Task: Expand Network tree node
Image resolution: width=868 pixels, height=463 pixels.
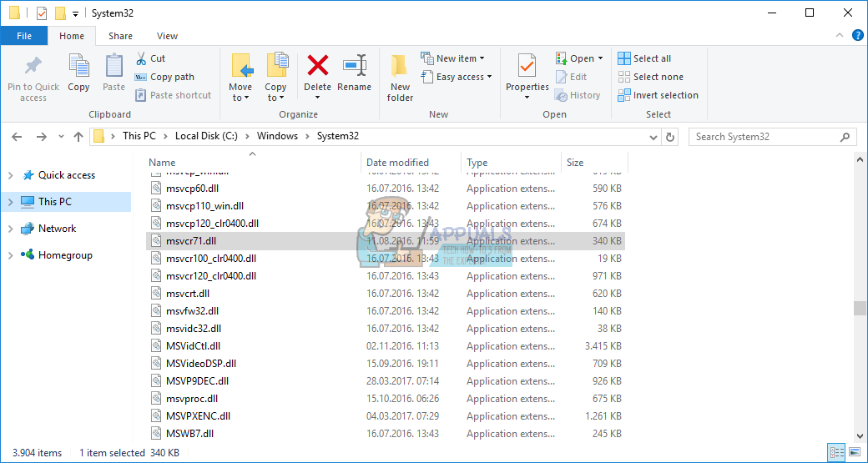Action: point(11,229)
